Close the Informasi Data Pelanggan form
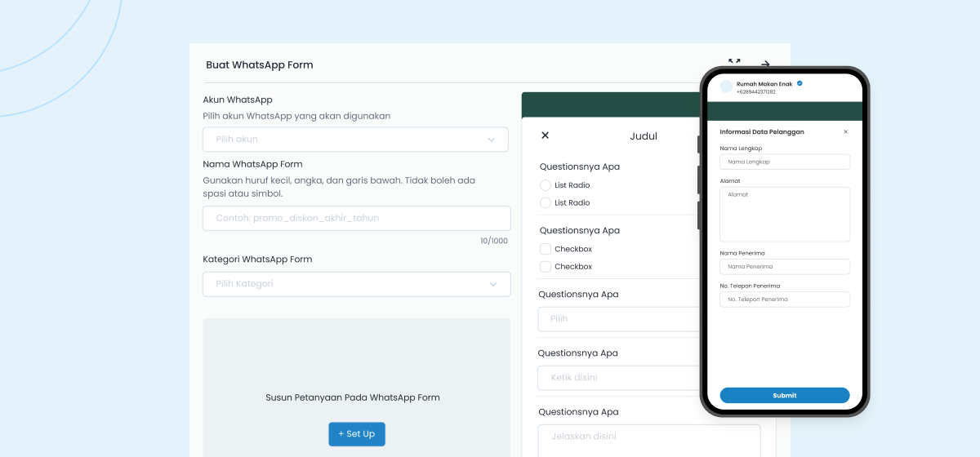Screen dimensions: 980x457 click(x=845, y=131)
